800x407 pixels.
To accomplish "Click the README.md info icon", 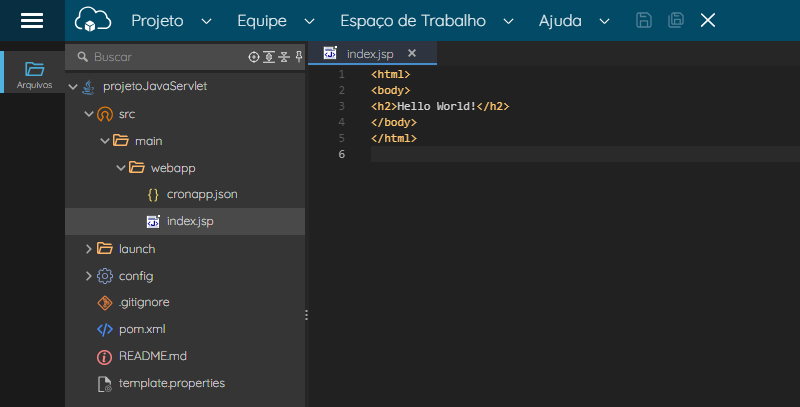I will [x=105, y=357].
